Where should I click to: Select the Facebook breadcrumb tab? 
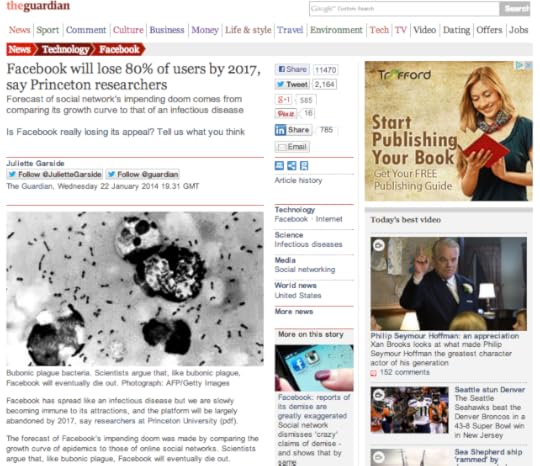pos(120,50)
